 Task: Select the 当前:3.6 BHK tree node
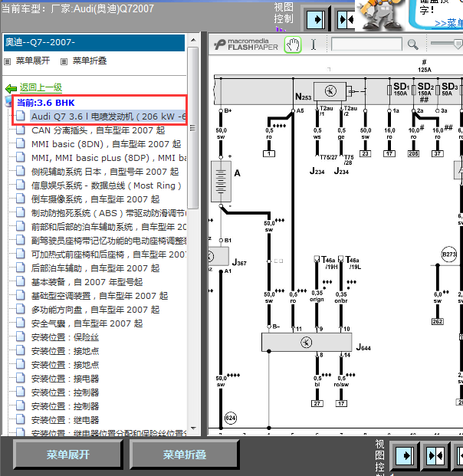(45, 103)
